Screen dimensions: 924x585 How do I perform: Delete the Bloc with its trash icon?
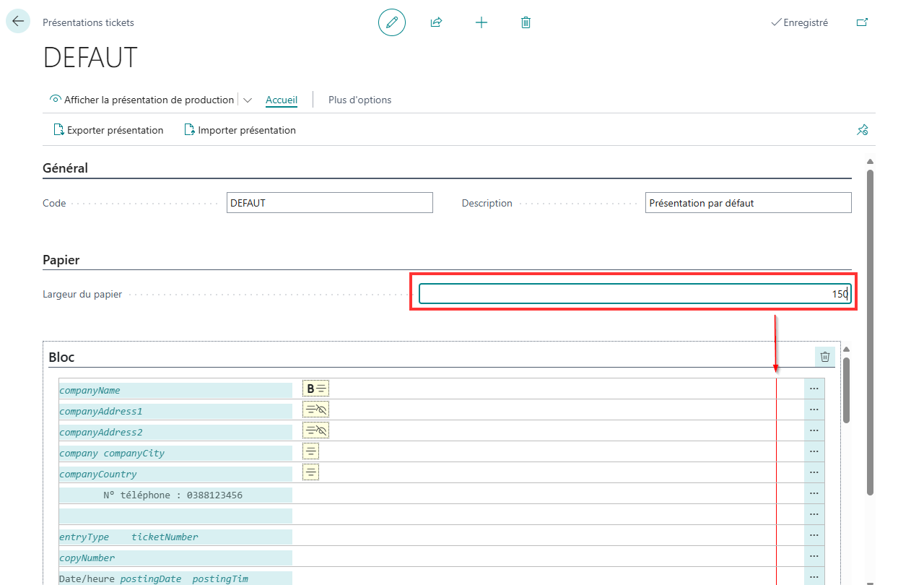pyautogui.click(x=825, y=356)
